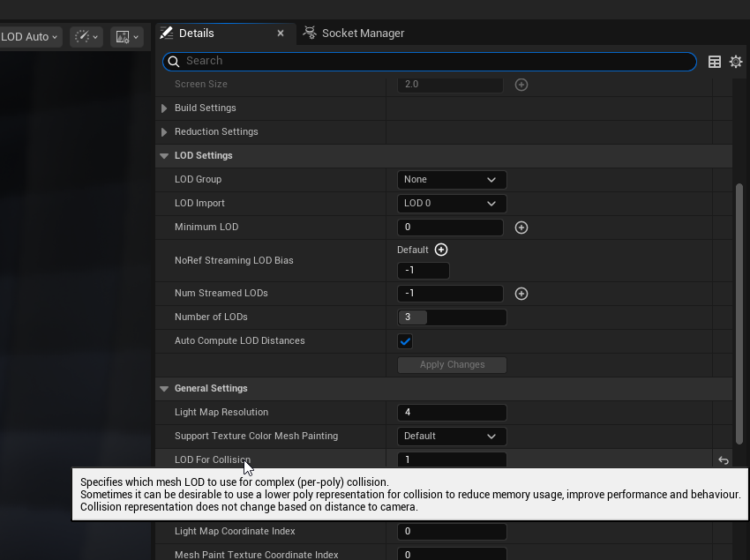Click the Socket Manager tab icon
750x560 pixels.
(310, 33)
